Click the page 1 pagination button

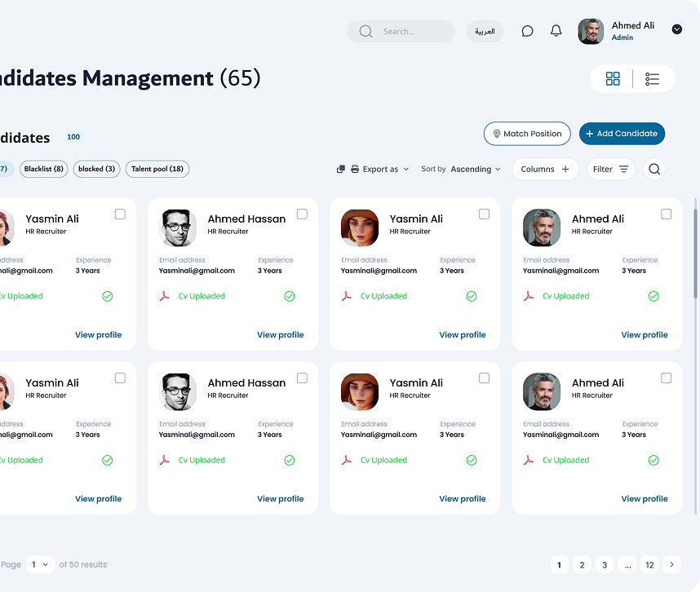pos(559,565)
